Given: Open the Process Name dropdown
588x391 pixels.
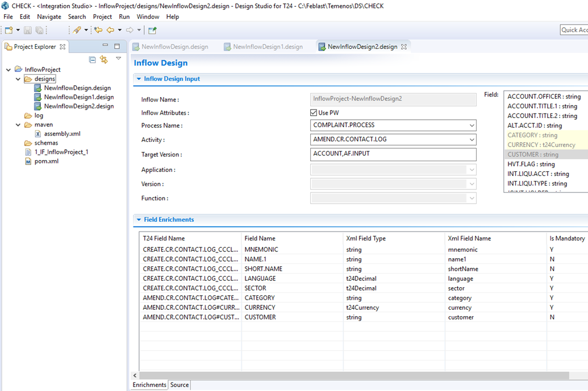Looking at the screenshot, I should [472, 125].
